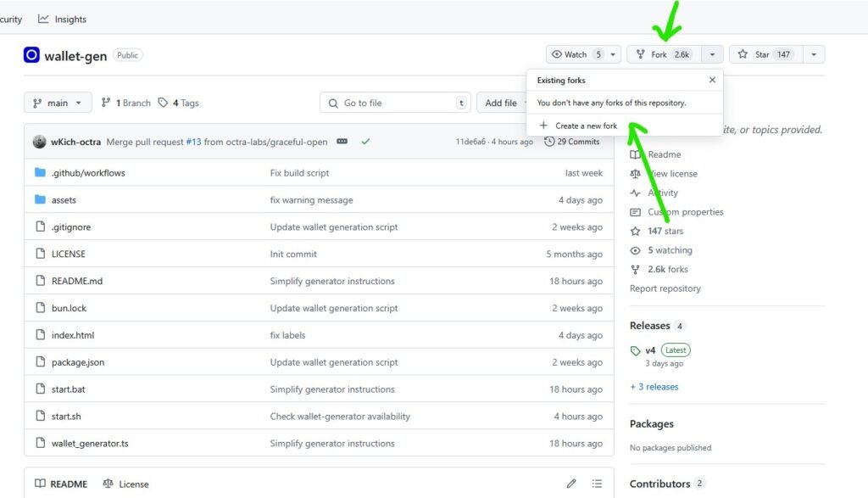This screenshot has width=868, height=498.
Task: Click Report repository link
Action: click(x=665, y=288)
